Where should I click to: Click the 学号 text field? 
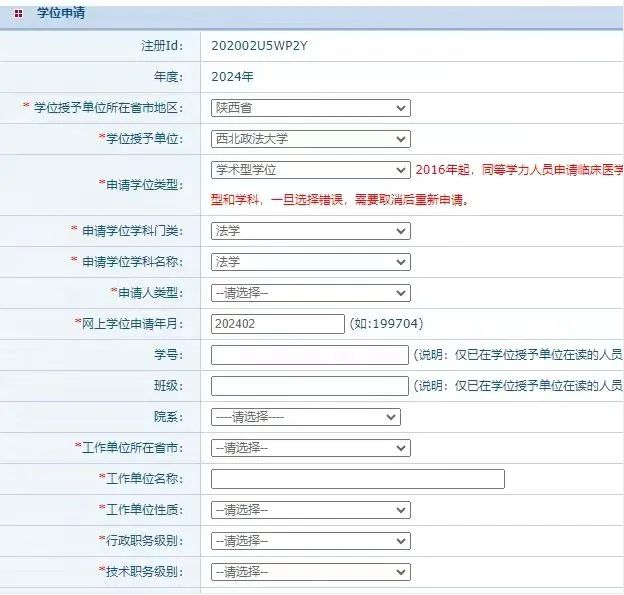[309, 355]
